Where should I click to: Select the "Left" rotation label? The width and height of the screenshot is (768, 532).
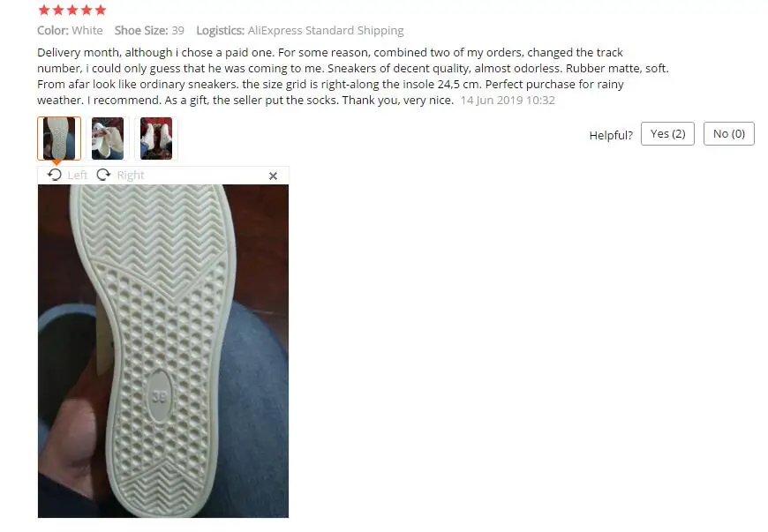tap(78, 176)
